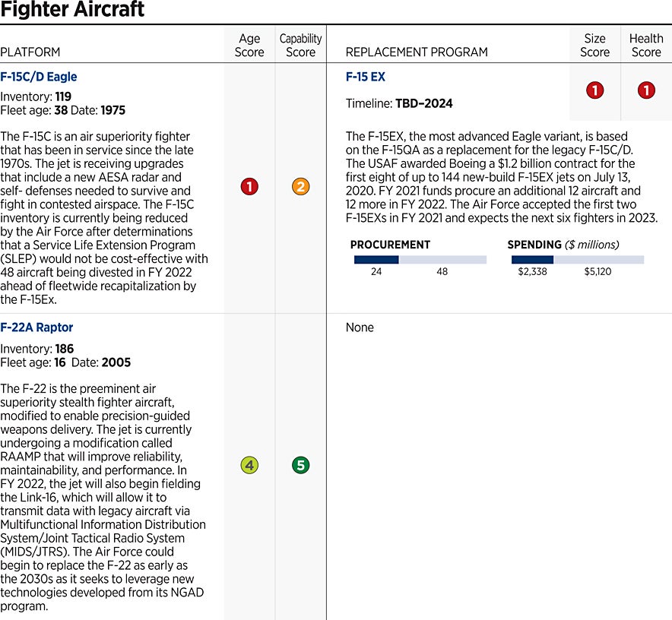The image size is (672, 620).
Task: Select the Age Score column header
Action: 249,46
